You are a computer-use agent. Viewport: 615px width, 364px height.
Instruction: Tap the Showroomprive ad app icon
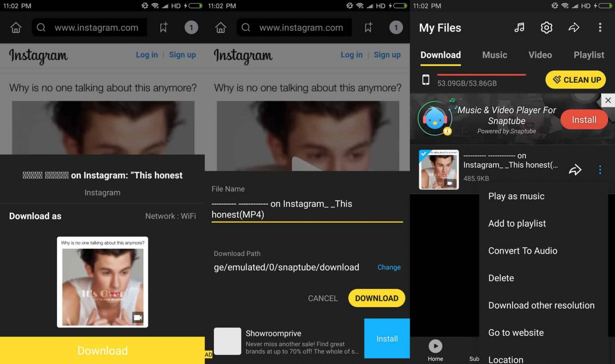(x=228, y=341)
